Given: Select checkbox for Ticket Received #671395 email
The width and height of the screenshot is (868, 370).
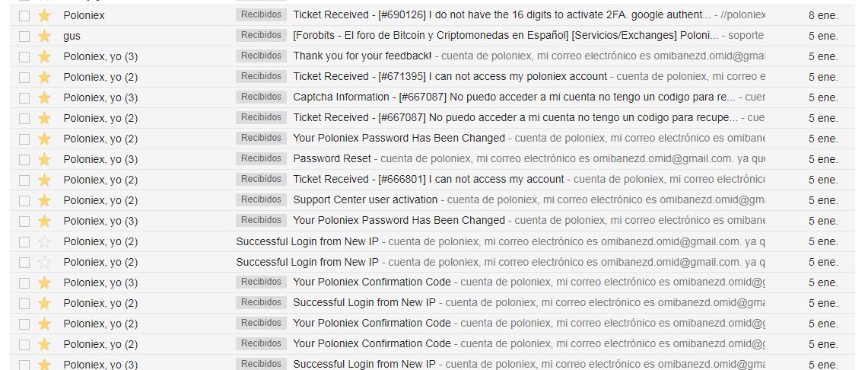Looking at the screenshot, I should pos(24,77).
